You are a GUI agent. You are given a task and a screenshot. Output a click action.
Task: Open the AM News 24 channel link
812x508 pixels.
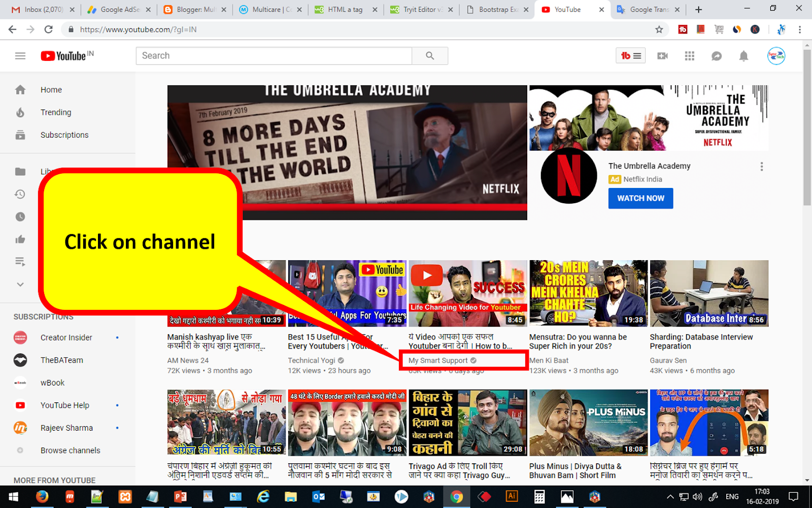point(188,361)
